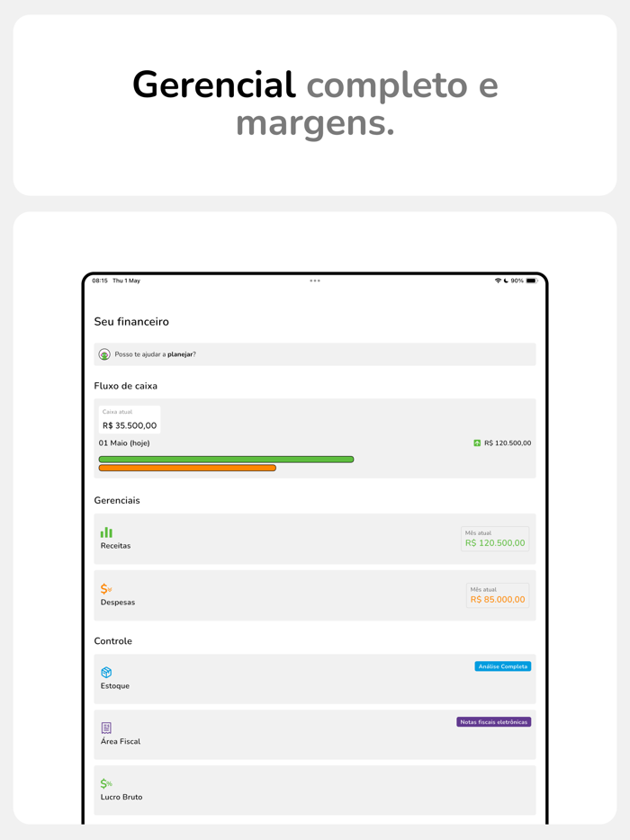
Task: Click the assistant avatar next to planejar prompt
Action: (x=103, y=354)
